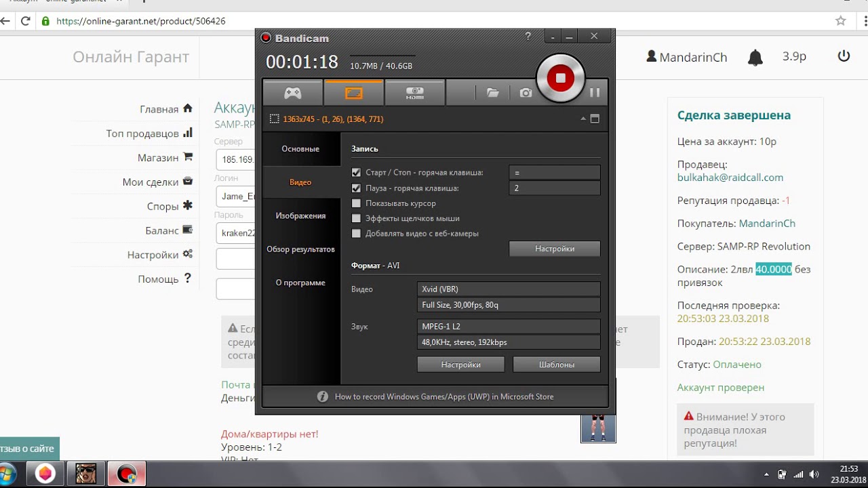The image size is (868, 488).
Task: Pause the Bandicam recording
Action: tap(595, 93)
